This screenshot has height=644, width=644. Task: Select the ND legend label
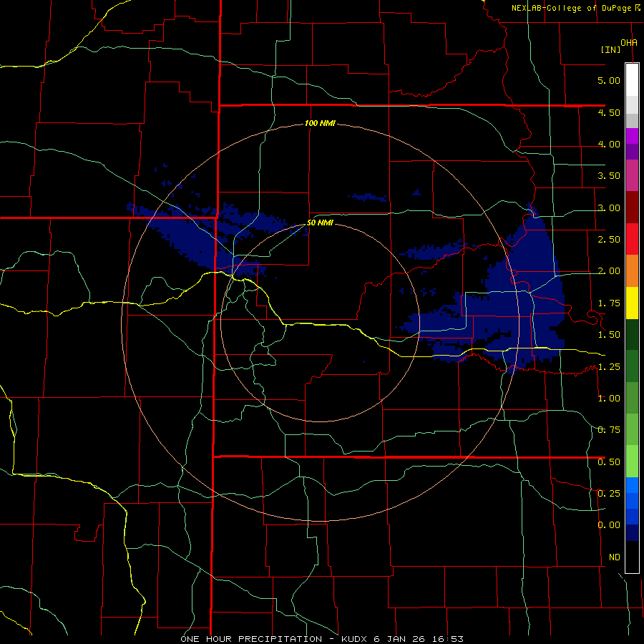pyautogui.click(x=615, y=557)
